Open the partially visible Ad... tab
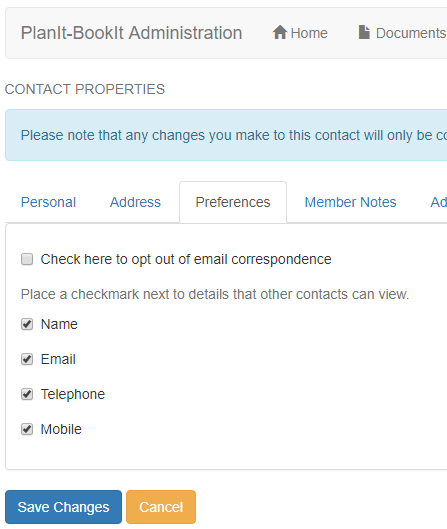Viewport: 447px width, 529px height. click(x=439, y=202)
